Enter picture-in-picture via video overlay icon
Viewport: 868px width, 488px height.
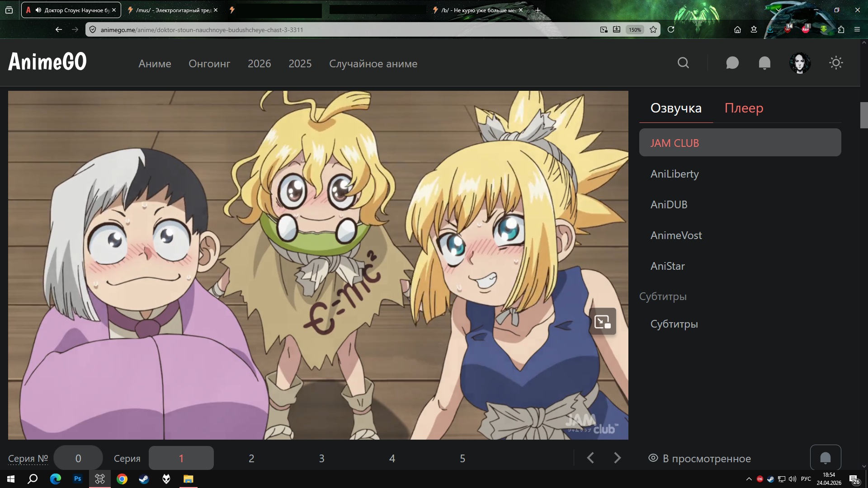point(603,321)
